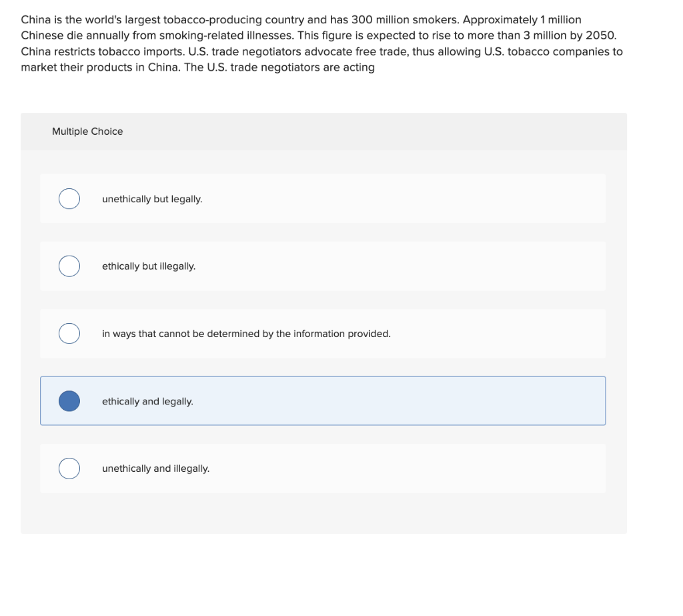
Task: Pick the 'cannot be determined' radio button
Action: click(69, 334)
